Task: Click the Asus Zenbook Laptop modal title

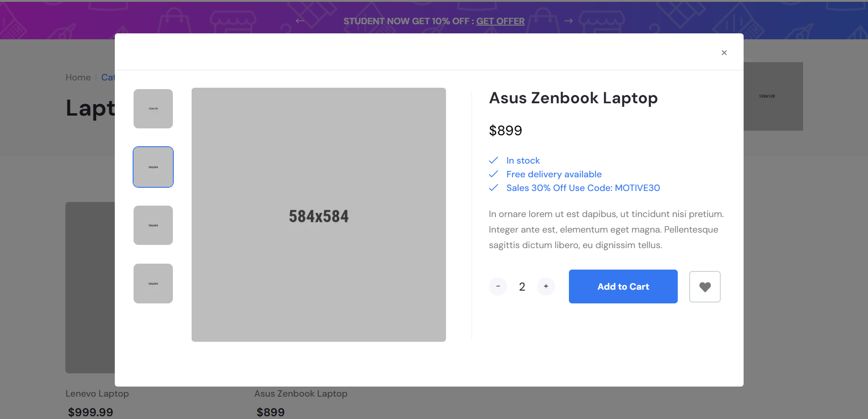Action: pos(573,98)
